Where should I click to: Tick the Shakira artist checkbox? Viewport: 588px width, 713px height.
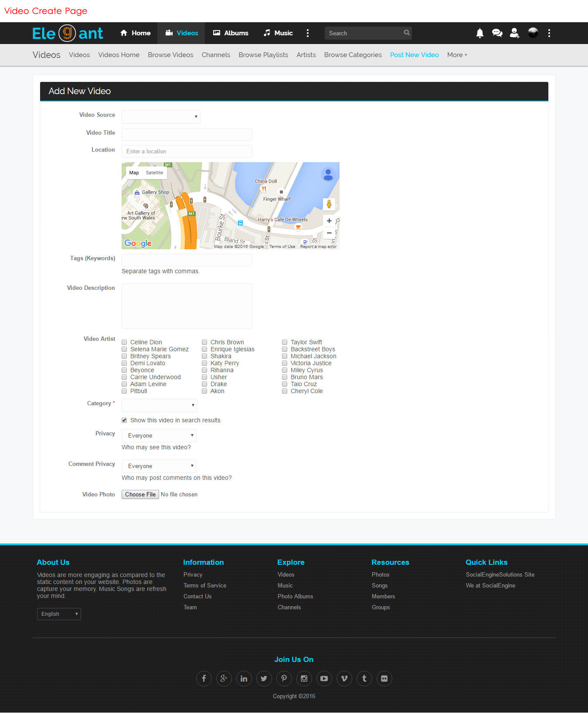(x=204, y=356)
